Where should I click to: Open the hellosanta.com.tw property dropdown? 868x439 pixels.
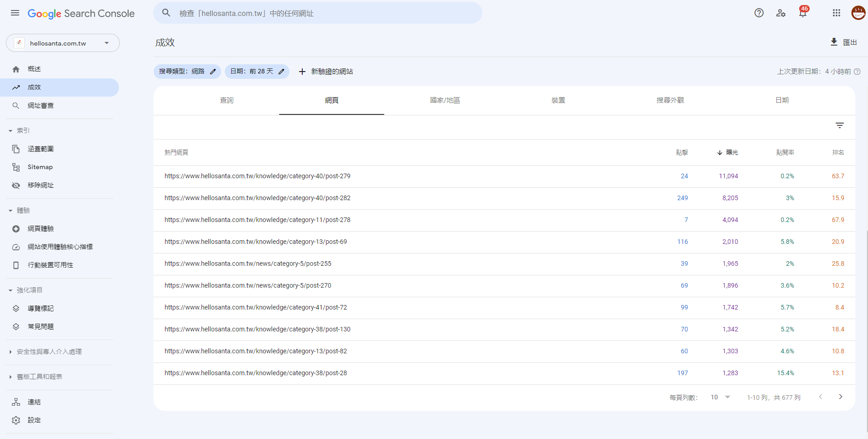pos(63,43)
